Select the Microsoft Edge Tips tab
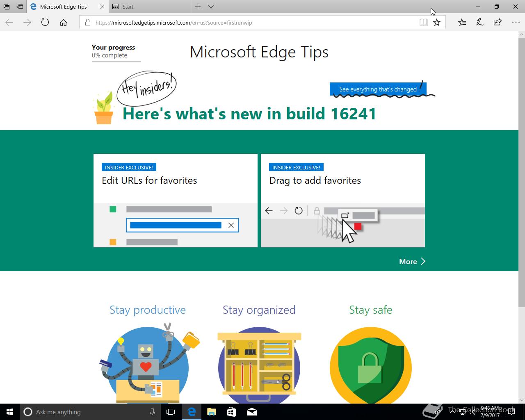525x420 pixels. pos(68,7)
